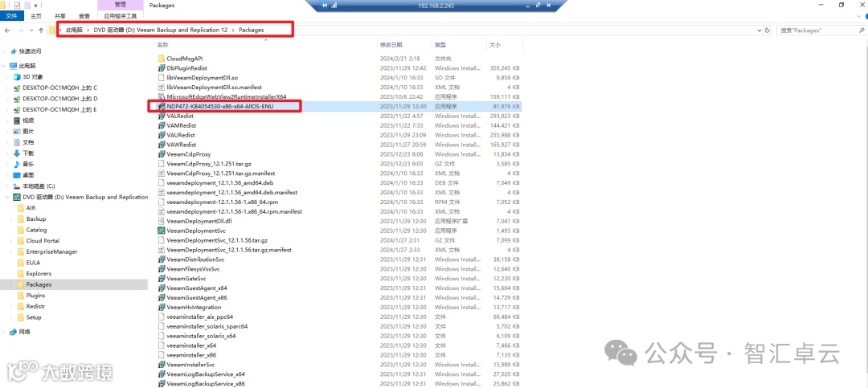Open 视频 folder in sidebar
Image resolution: width=868 pixels, height=388 pixels.
click(28, 120)
